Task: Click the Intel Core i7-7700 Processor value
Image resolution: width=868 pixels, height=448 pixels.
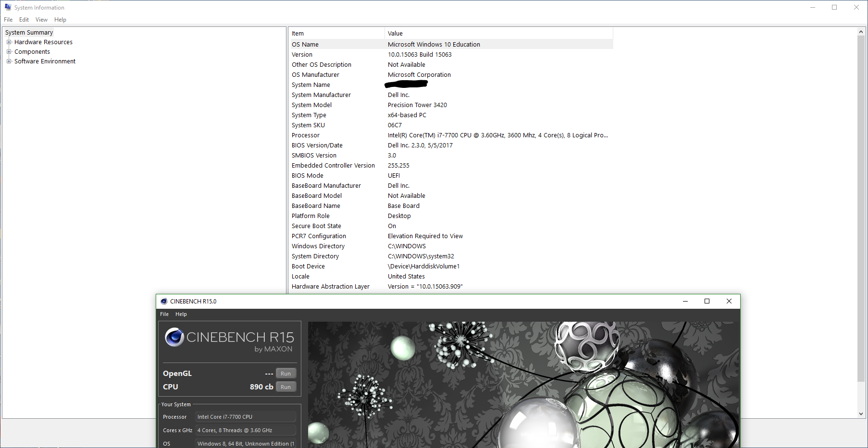Action: (498, 135)
